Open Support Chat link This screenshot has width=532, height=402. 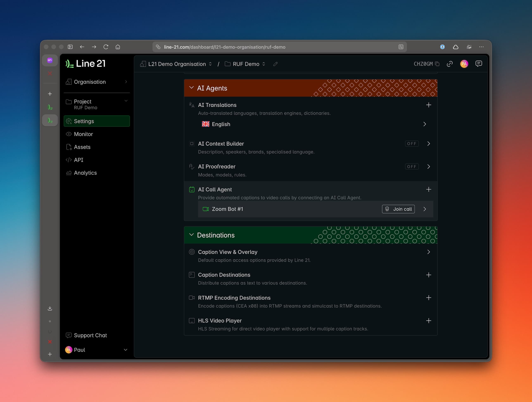click(90, 335)
